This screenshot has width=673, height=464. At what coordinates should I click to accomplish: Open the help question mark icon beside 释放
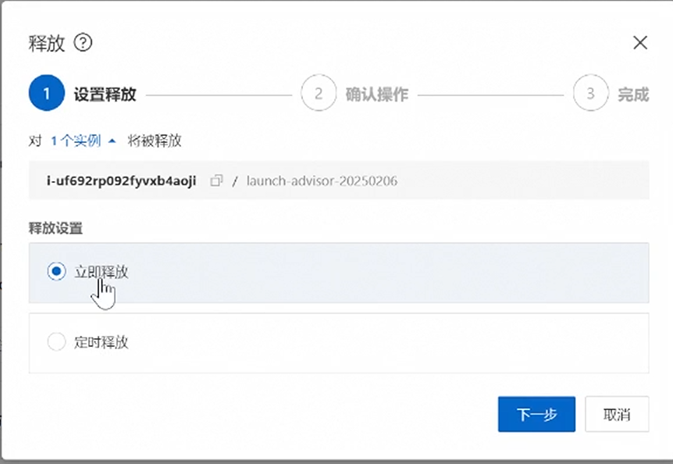(83, 42)
